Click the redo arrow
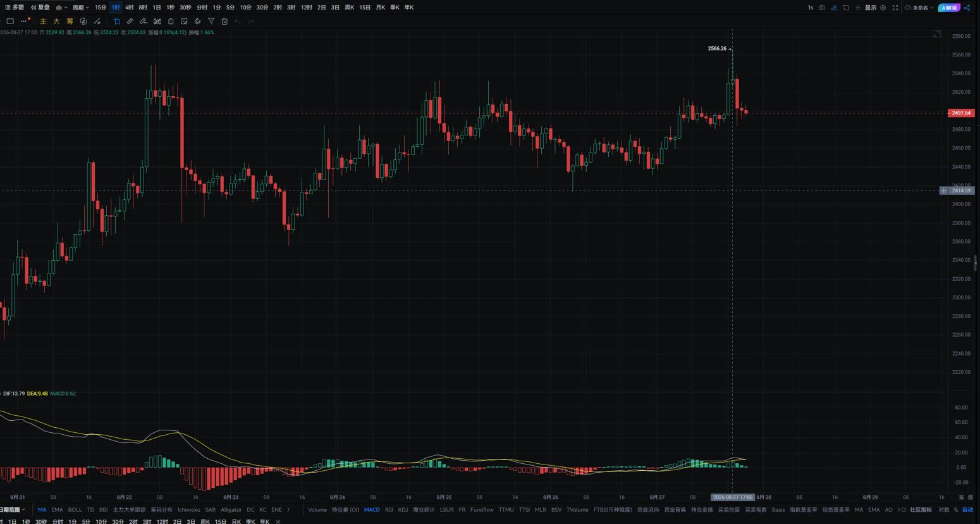This screenshot has height=524, width=980. [x=251, y=22]
